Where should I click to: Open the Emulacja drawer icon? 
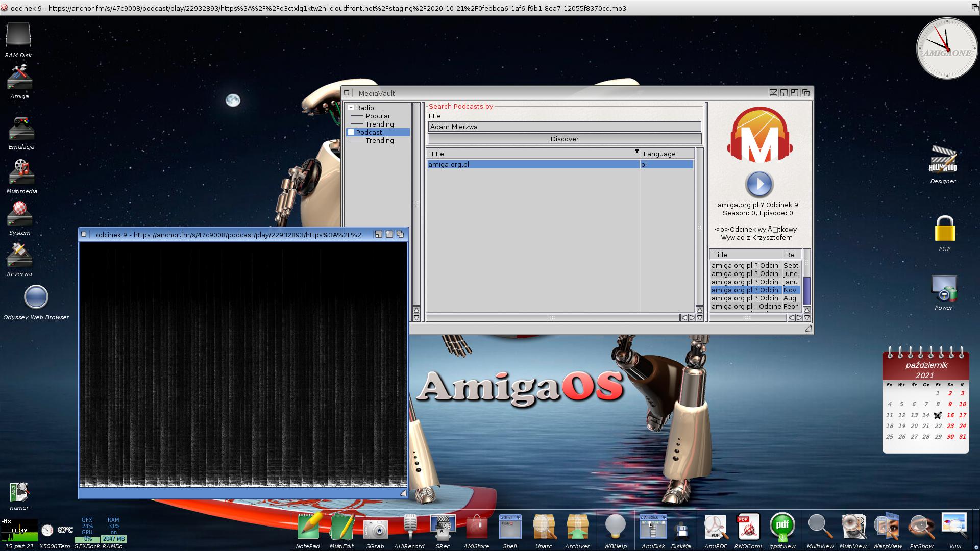coord(21,129)
